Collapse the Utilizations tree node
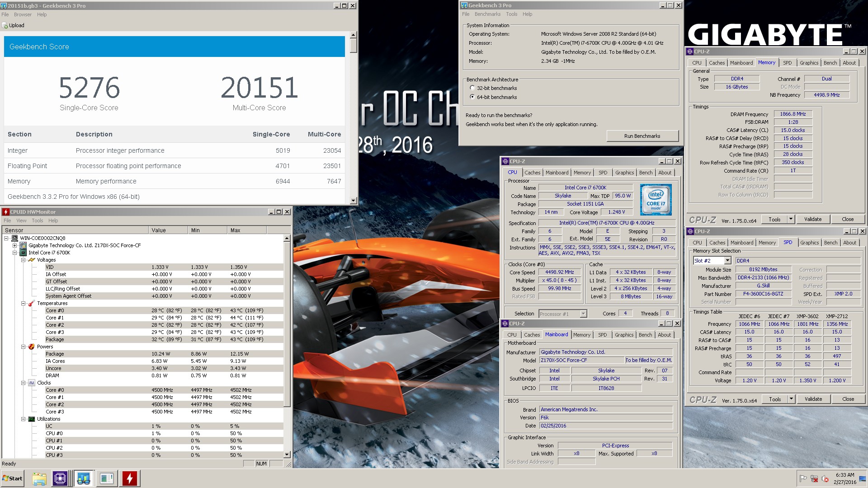Image resolution: width=868 pixels, height=488 pixels. (23, 419)
